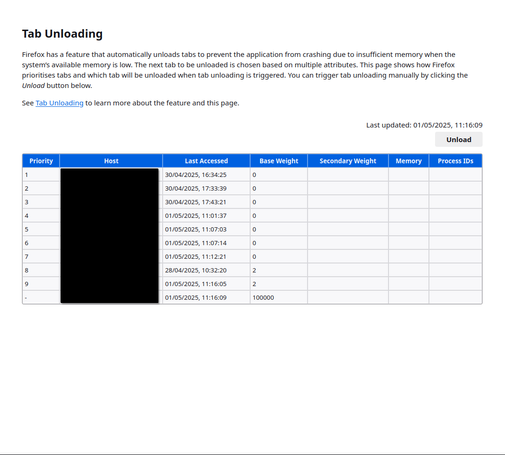Screen dimensions: 505x455
Task: Open the Tab Unloading documentation link
Action: [x=59, y=103]
